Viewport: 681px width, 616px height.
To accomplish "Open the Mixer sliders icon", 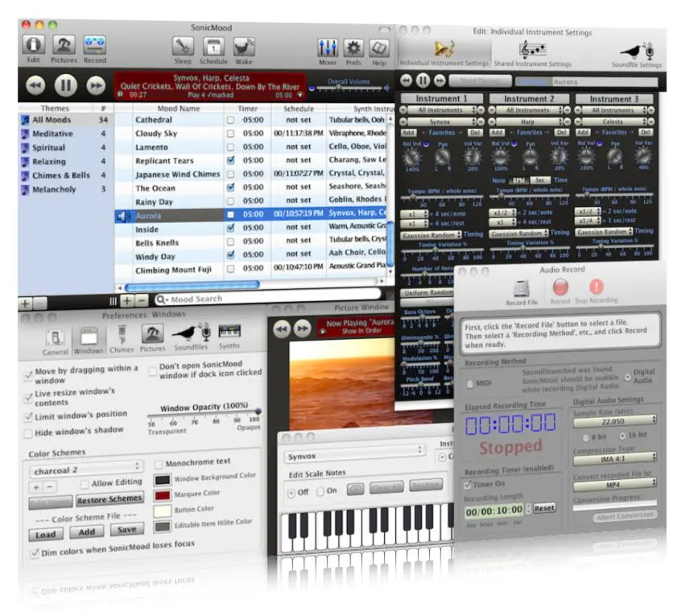I will point(328,48).
